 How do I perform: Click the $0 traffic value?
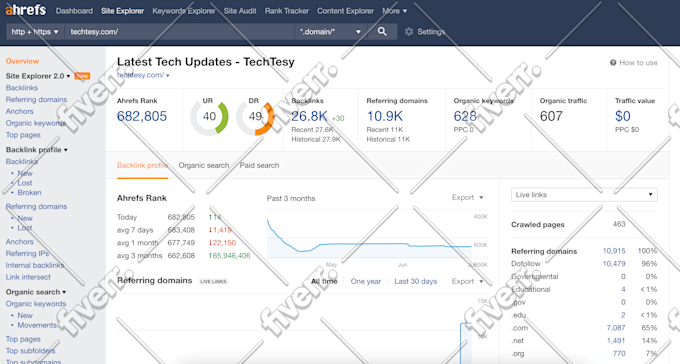click(623, 116)
